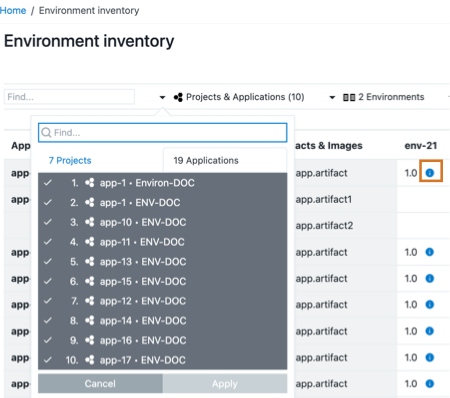The height and width of the screenshot is (398, 450).
Task: Click the Projects & Applications filter icon
Action: (x=178, y=97)
